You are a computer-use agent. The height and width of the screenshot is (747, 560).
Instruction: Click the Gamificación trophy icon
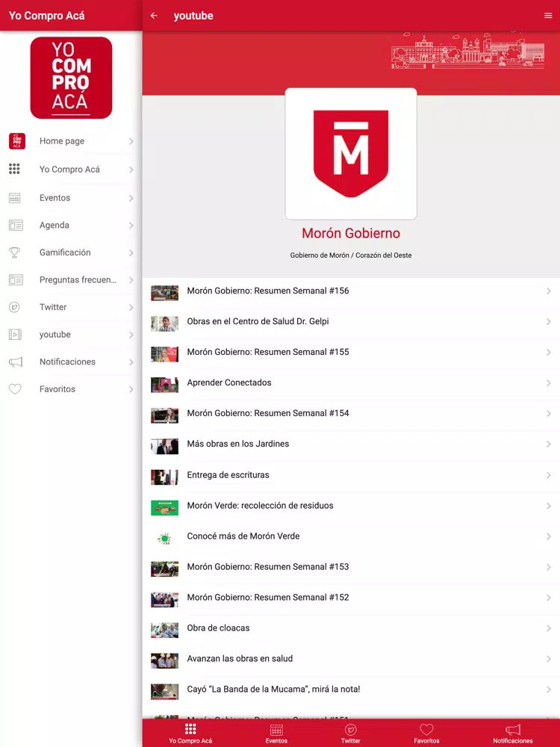coord(15,252)
